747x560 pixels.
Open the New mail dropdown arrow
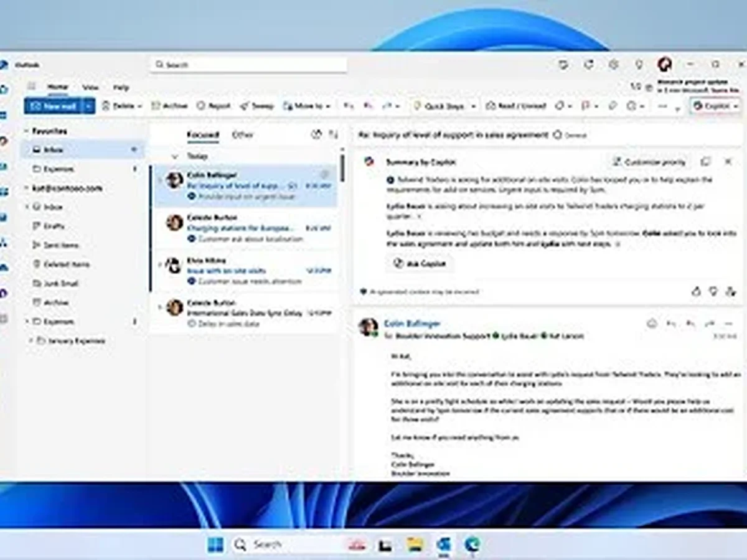tap(89, 106)
